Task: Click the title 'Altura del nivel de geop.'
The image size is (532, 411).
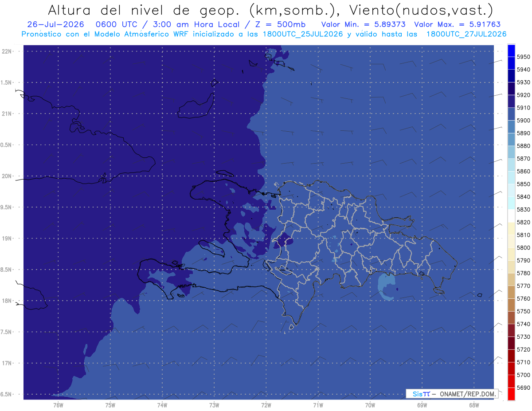Action: point(144,10)
